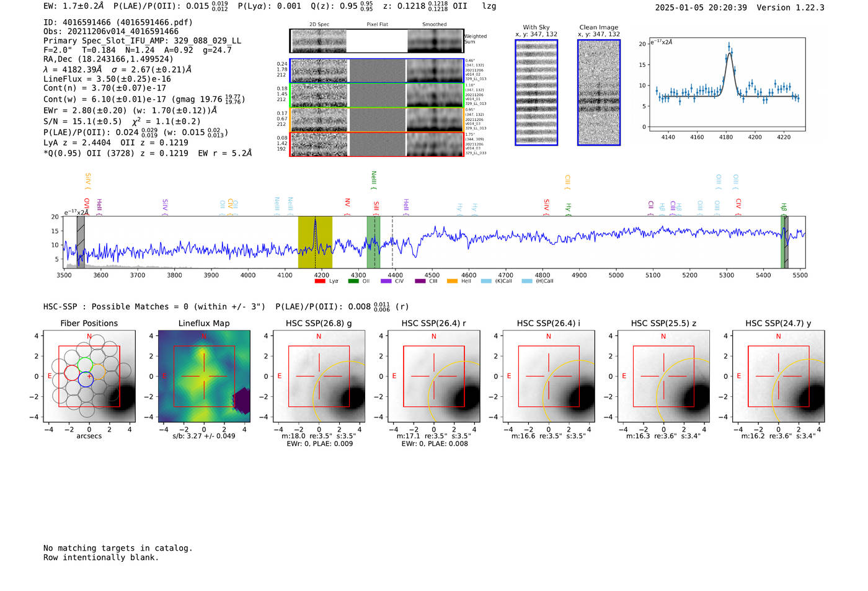Image resolution: width=868 pixels, height=591 pixels.
Task: Click the EW: 1.7±0.2Å header text
Action: (x=74, y=6)
